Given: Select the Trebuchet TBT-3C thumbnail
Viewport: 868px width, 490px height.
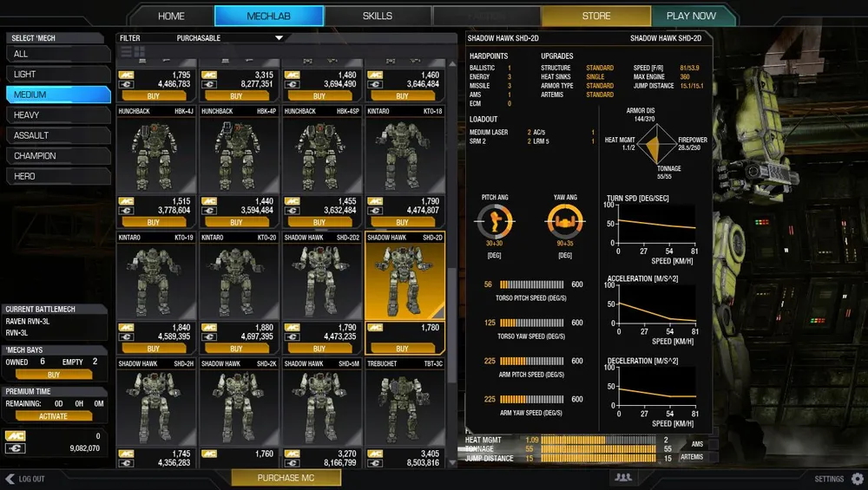Looking at the screenshot, I should point(404,407).
